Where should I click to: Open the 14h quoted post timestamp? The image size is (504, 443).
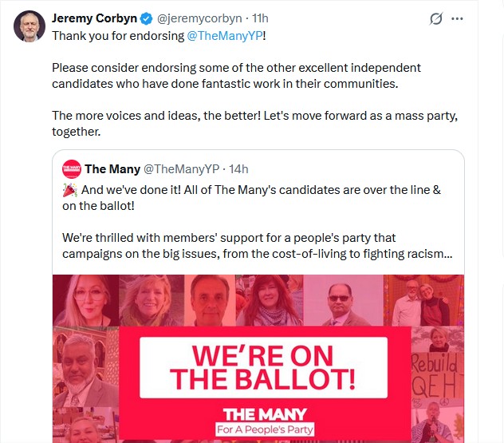[x=238, y=168]
